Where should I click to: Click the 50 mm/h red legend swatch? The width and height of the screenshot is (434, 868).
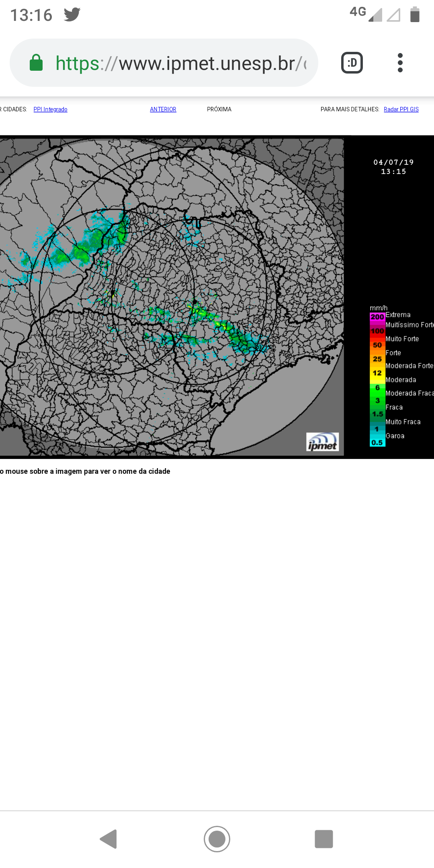tap(377, 345)
